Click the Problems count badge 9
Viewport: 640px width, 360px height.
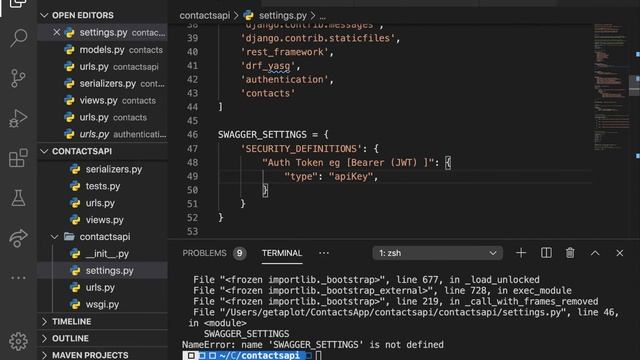click(x=240, y=253)
